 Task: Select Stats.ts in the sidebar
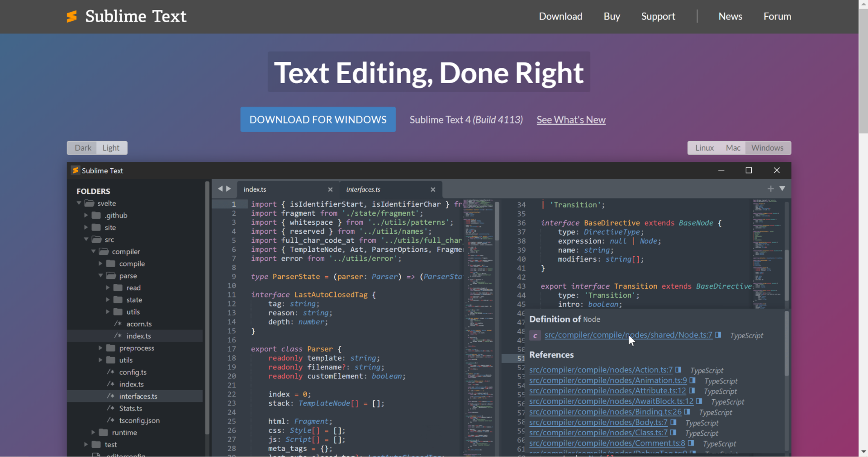pos(131,408)
